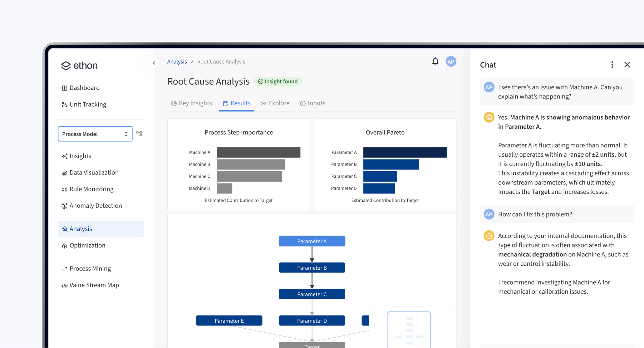The height and width of the screenshot is (348, 644).
Task: Expand the Unit Tracking section
Action: (x=88, y=104)
